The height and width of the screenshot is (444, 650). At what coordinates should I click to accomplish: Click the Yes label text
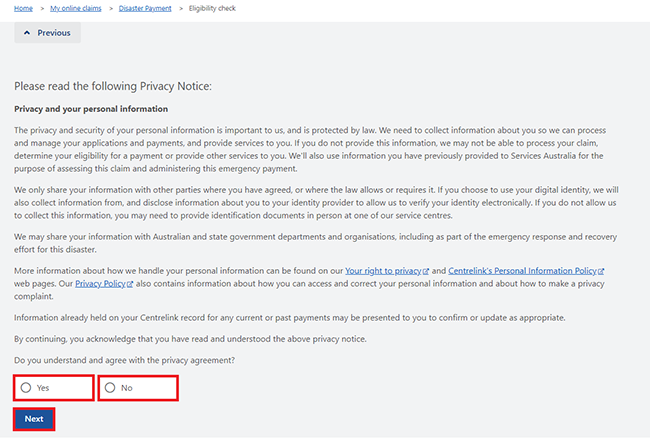click(x=43, y=388)
